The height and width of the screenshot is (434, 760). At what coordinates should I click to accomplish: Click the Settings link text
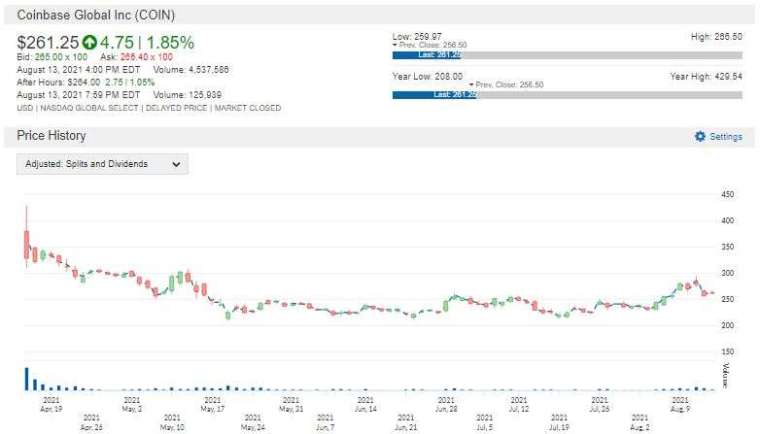(726, 137)
